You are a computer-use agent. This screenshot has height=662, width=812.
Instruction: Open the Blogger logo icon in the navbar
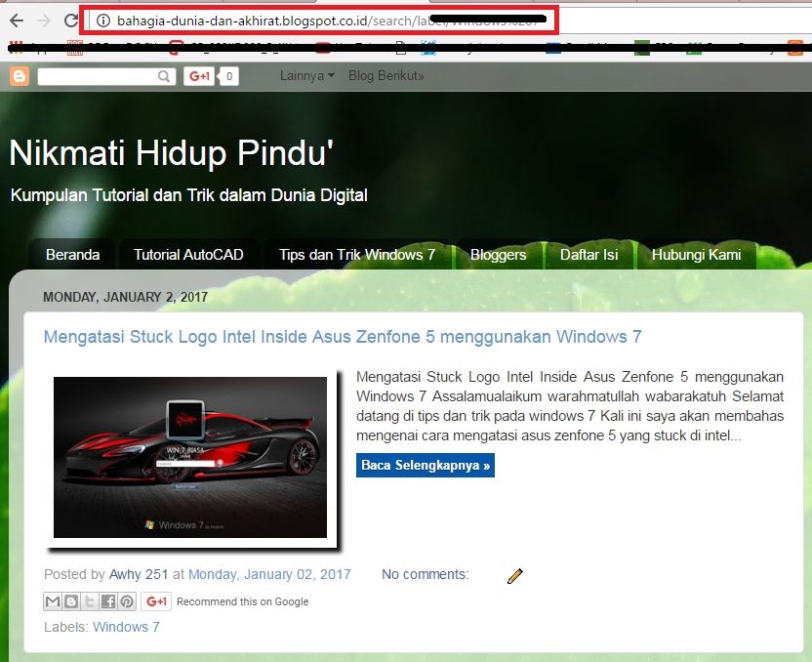[x=18, y=75]
